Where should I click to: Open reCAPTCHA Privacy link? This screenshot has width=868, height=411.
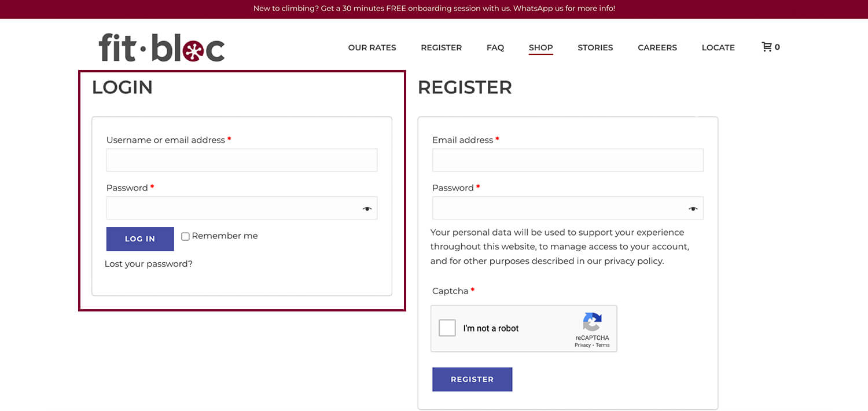pos(582,345)
